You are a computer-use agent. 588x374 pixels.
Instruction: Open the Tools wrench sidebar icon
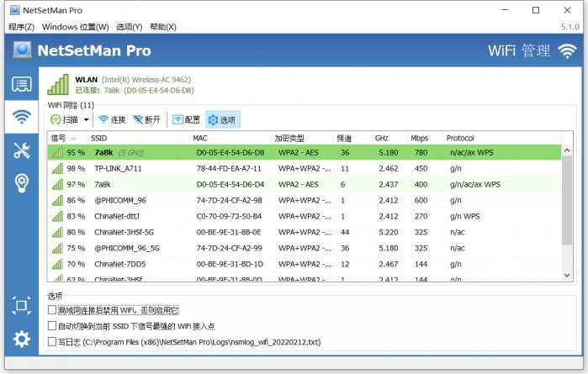pyautogui.click(x=22, y=150)
